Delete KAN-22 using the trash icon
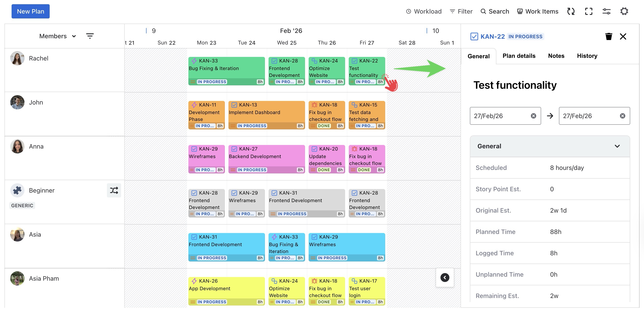This screenshot has height=314, width=644. click(x=609, y=36)
